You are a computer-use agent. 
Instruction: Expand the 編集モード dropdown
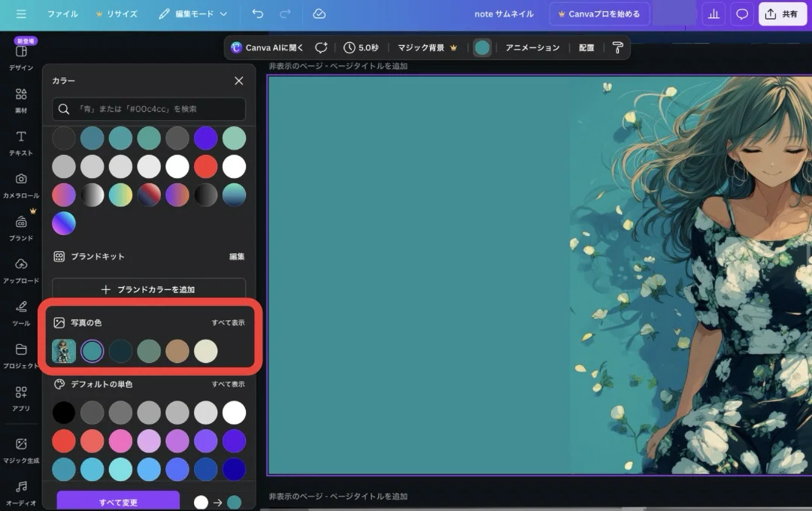point(193,14)
